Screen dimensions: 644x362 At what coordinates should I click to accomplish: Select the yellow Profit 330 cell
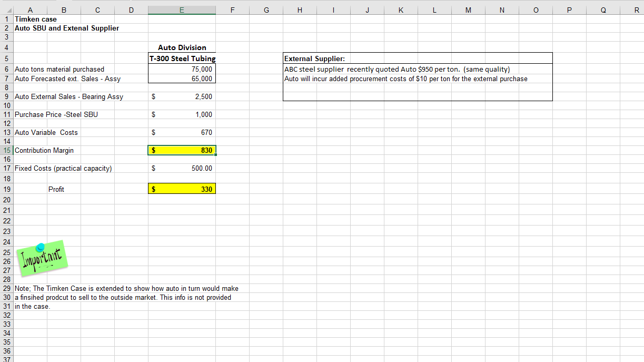pyautogui.click(x=182, y=189)
